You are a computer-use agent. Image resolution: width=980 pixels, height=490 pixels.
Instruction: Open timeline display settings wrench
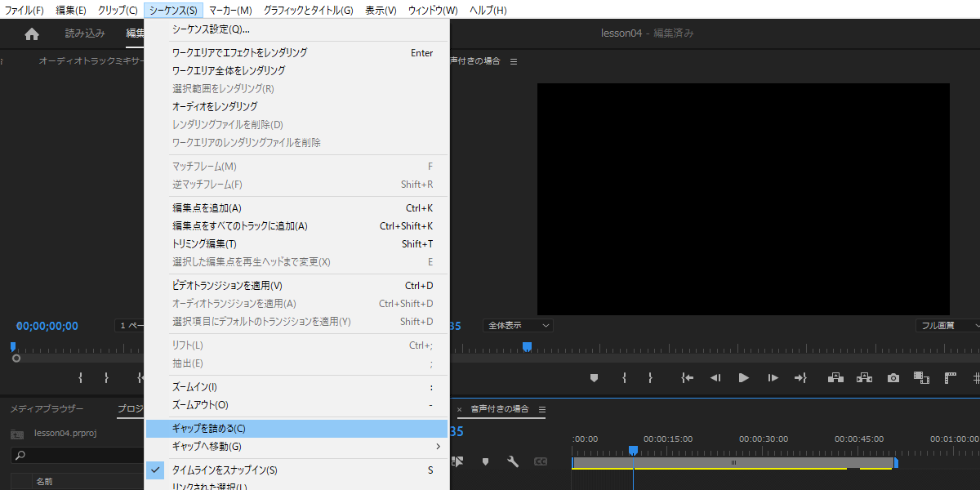tap(513, 461)
